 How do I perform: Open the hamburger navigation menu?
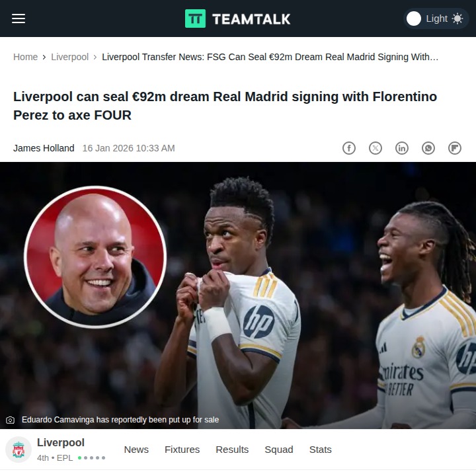tap(19, 19)
